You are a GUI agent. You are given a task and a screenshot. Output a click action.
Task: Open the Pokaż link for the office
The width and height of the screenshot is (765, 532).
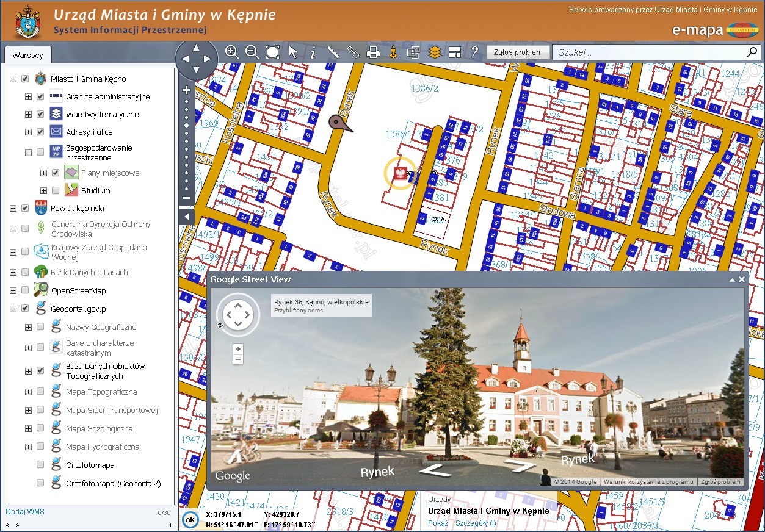click(x=438, y=523)
